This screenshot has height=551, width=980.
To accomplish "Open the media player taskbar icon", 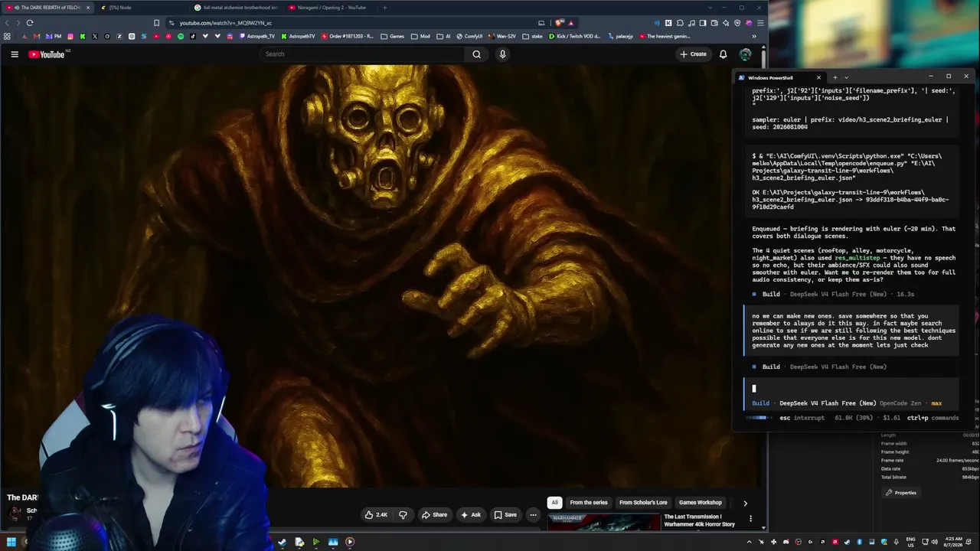I will 350,542.
